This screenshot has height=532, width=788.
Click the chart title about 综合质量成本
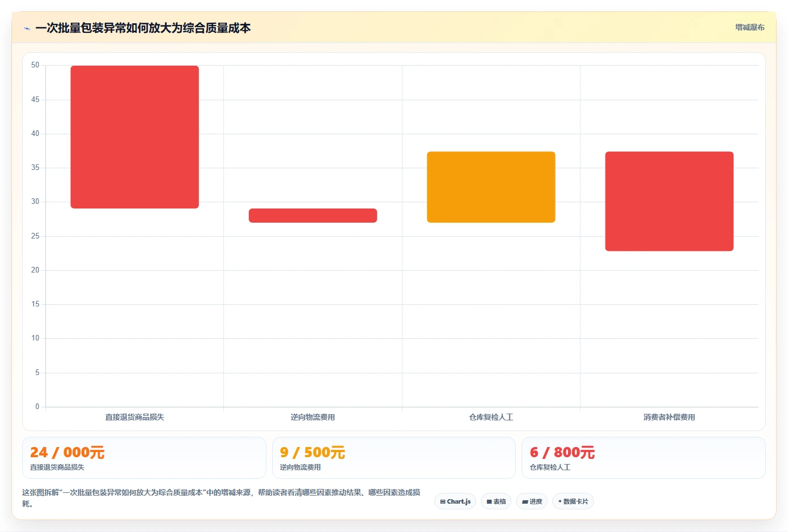143,28
